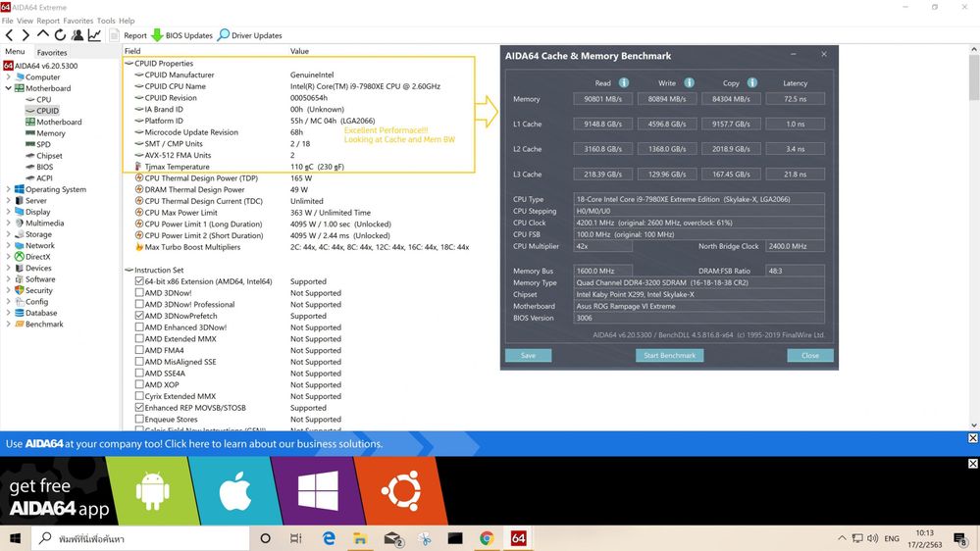Image resolution: width=980 pixels, height=551 pixels.
Task: Open the Help menu
Action: (127, 21)
